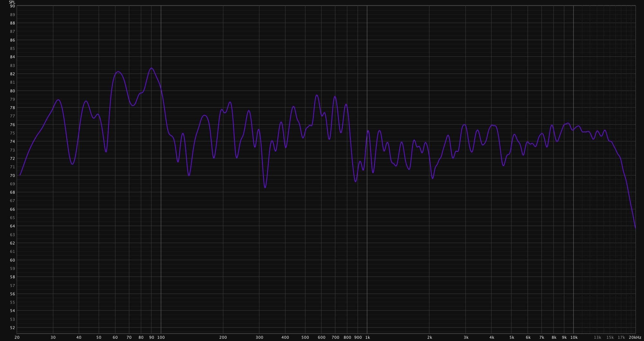Select the 600 Hz frequency axis label

tap(321, 337)
